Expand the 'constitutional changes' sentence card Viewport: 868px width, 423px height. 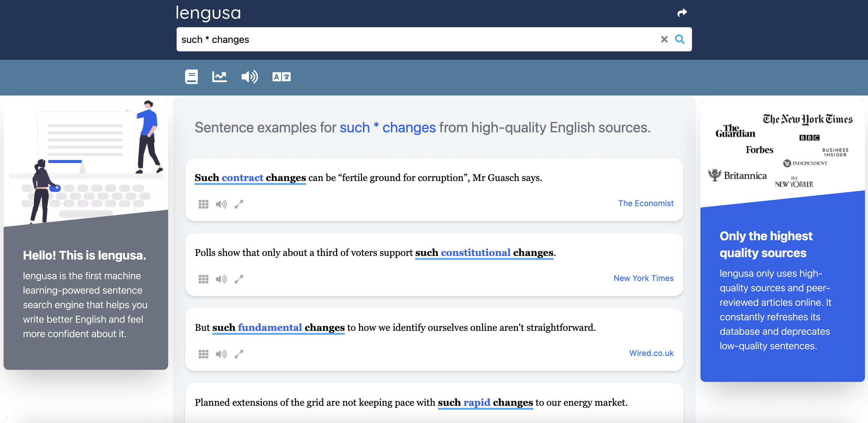(x=239, y=279)
